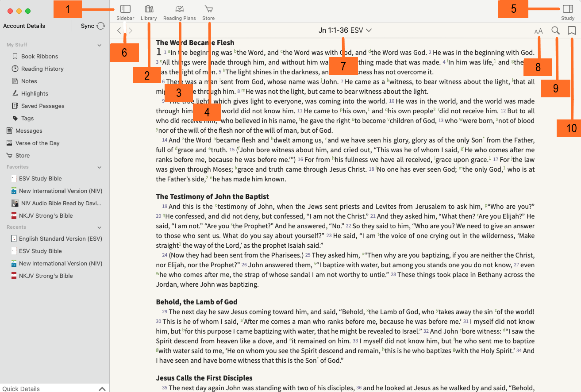The width and height of the screenshot is (581, 392).
Task: Open the magnifier search icon
Action: tap(556, 31)
